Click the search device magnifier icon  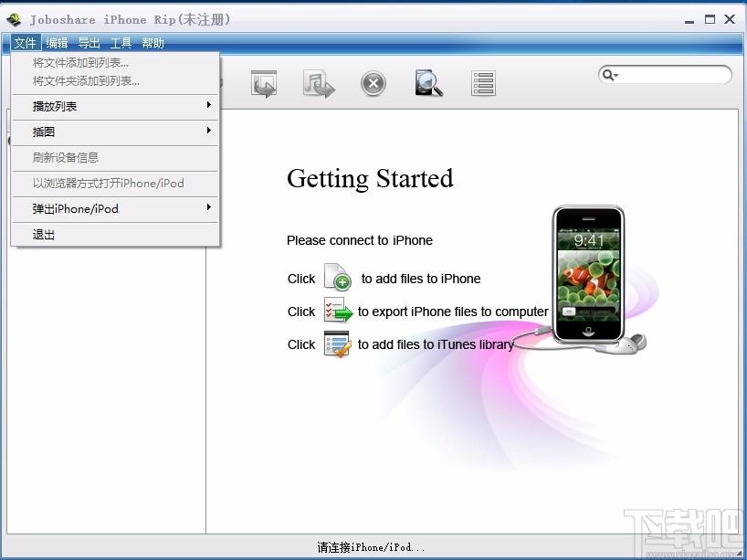(429, 83)
